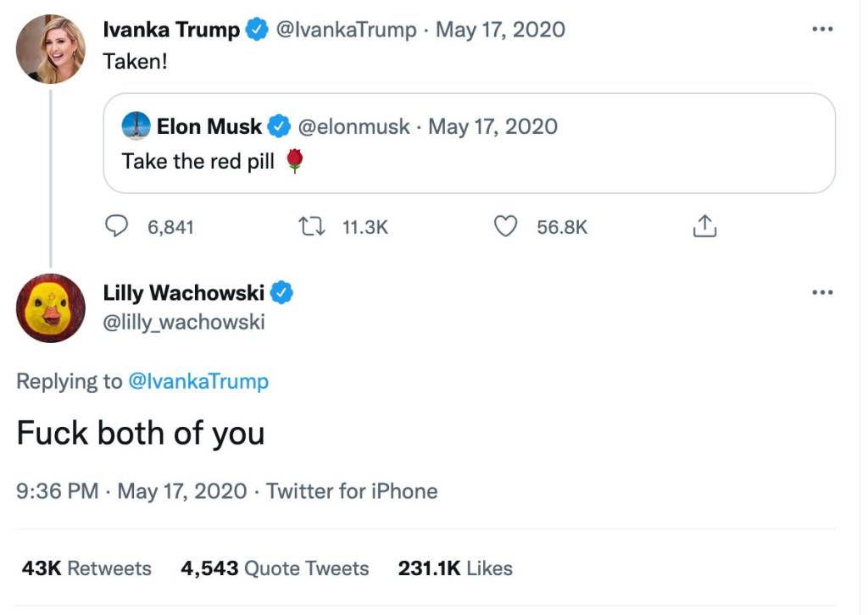Click the 9:36 PM · May 17, 2020 timestamp
The width and height of the screenshot is (868, 615).
click(x=131, y=491)
